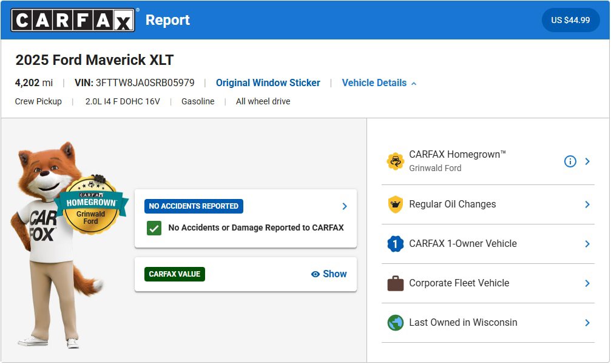Select the CARFAX Homegrown label text
This screenshot has width=611, height=364.
pos(457,154)
